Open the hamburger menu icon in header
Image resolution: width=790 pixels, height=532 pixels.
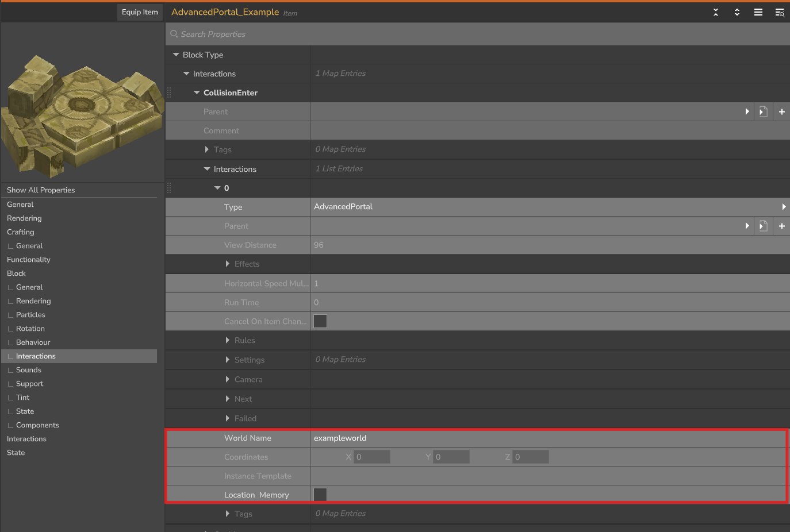(x=758, y=12)
